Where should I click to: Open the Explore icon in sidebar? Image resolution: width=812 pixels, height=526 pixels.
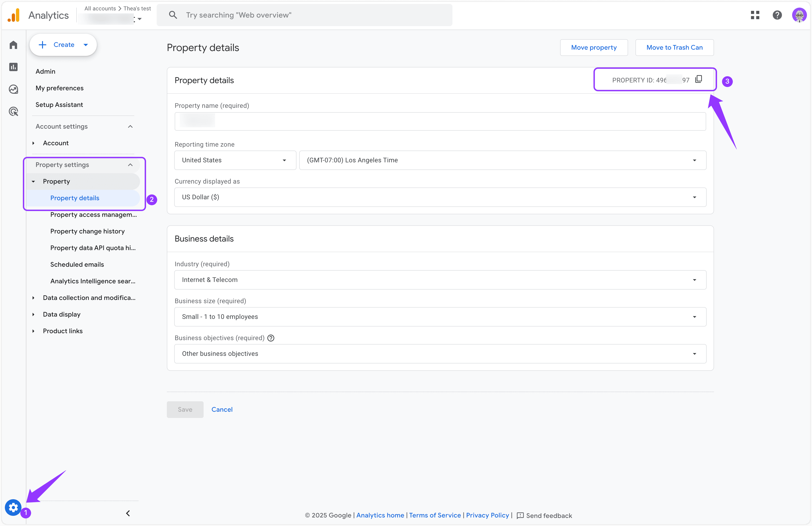click(13, 89)
